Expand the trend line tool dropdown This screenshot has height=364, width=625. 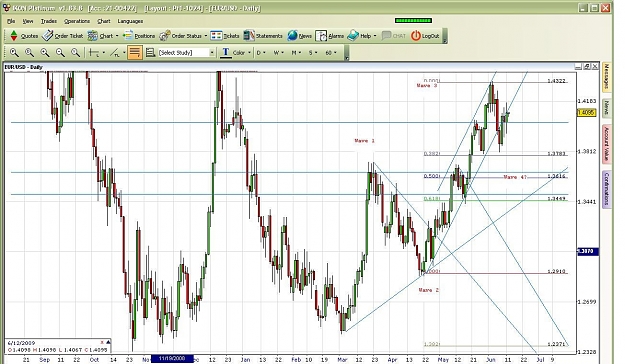point(124,53)
